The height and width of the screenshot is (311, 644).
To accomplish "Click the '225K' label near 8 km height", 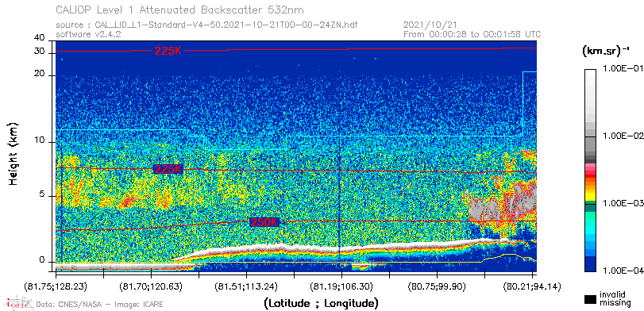I will tap(168, 169).
